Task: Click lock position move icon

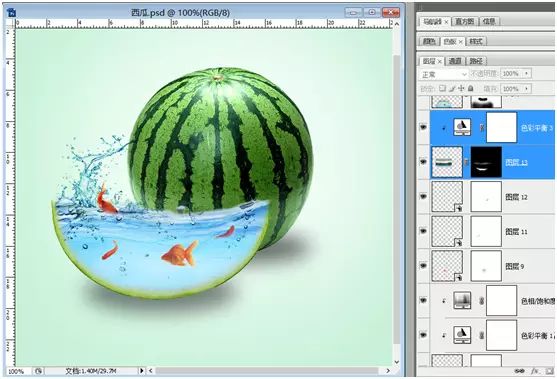Action: [x=461, y=88]
